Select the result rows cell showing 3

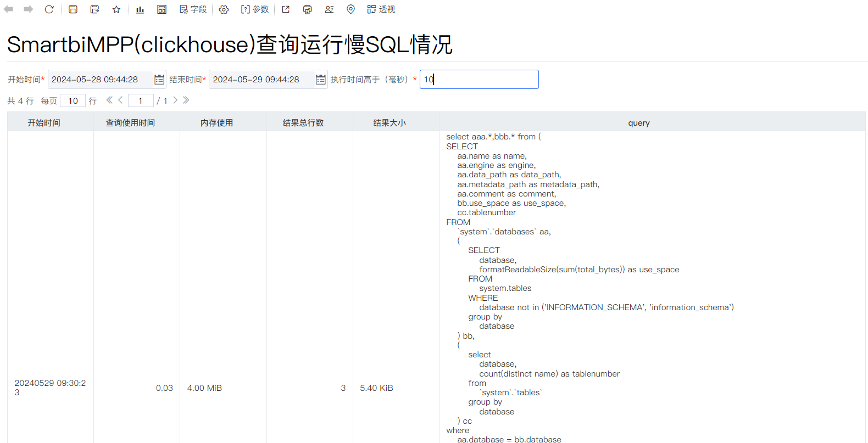pyautogui.click(x=343, y=388)
